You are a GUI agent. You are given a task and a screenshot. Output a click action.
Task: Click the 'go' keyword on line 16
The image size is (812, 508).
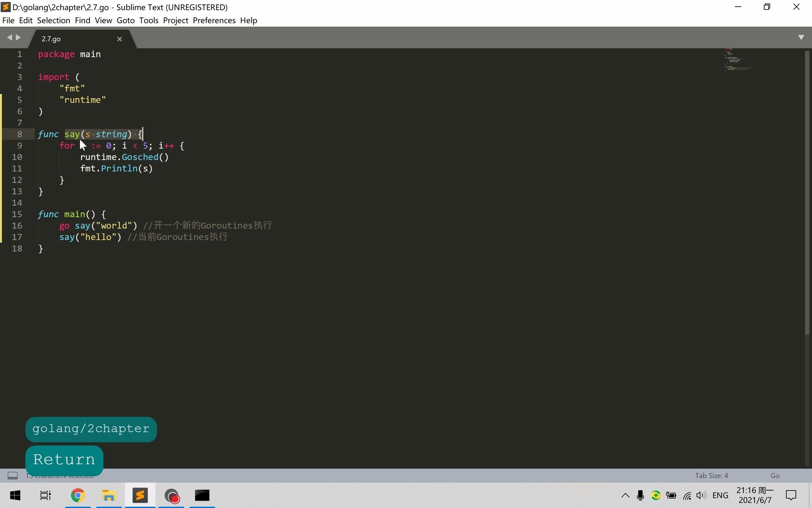tap(64, 226)
